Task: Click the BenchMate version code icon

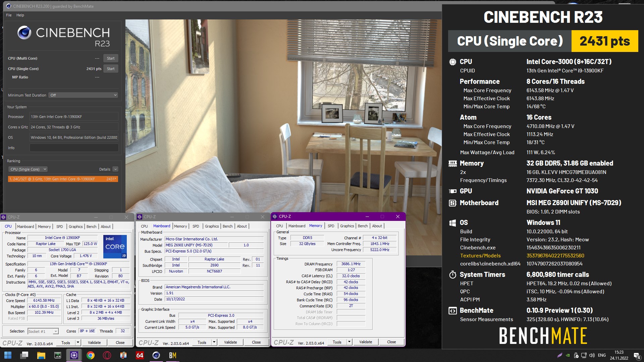Action: (452, 310)
